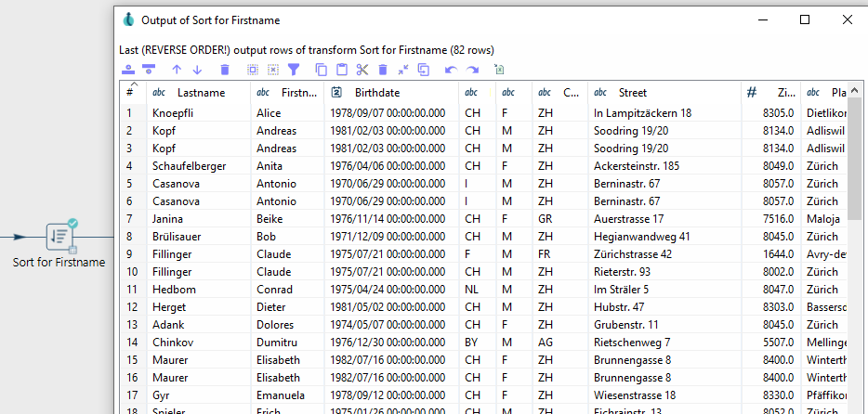This screenshot has width=868, height=414.
Task: Select the Gyr lastname cell
Action: [x=199, y=395]
